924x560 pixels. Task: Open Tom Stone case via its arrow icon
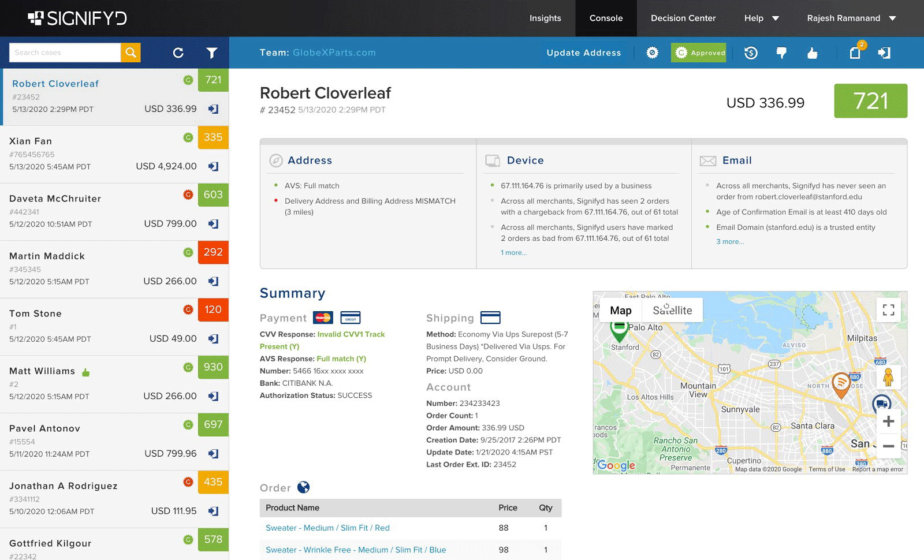(x=213, y=339)
